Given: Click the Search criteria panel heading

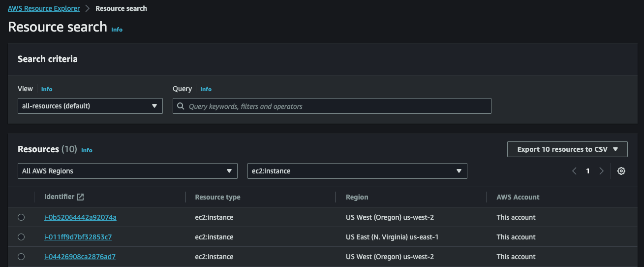Looking at the screenshot, I should pos(48,59).
